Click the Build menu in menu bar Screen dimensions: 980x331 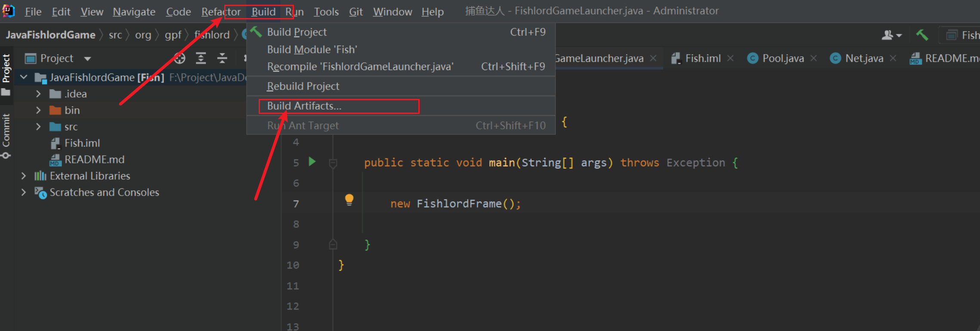tap(263, 12)
